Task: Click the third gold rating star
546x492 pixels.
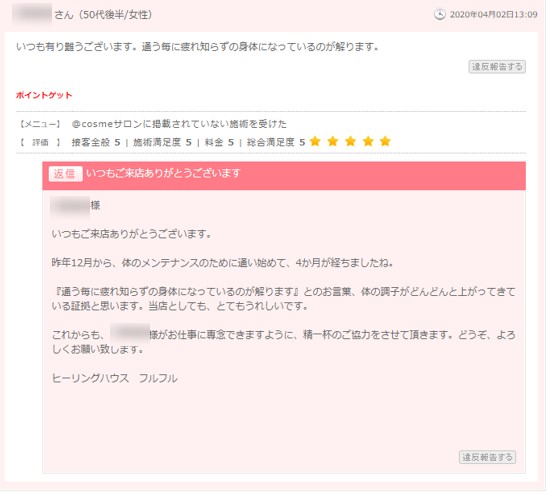Action: pyautogui.click(x=350, y=141)
